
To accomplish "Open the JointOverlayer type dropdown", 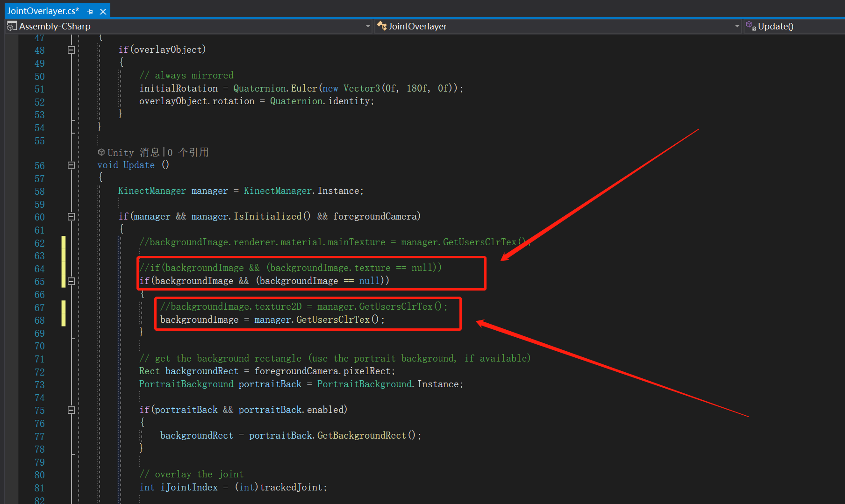I will [737, 26].
